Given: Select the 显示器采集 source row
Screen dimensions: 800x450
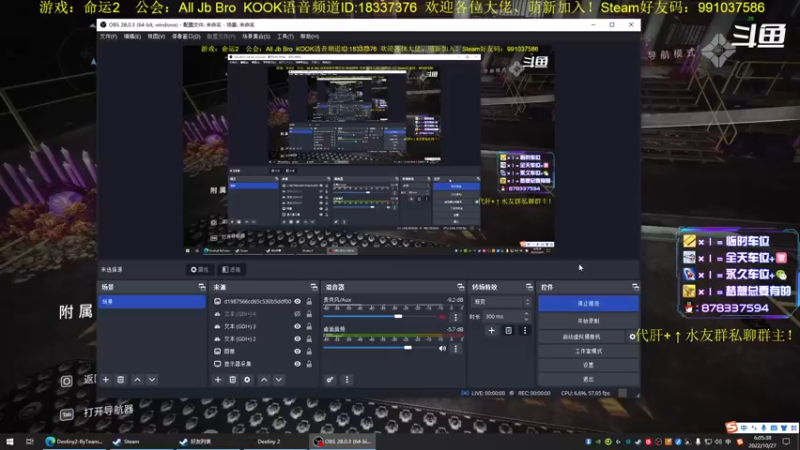Looking at the screenshot, I should tap(263, 364).
